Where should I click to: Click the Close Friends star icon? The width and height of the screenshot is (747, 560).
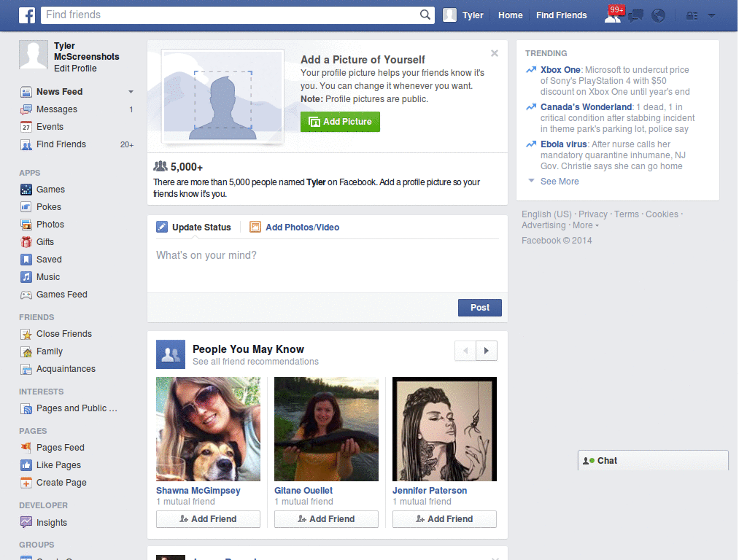point(26,334)
